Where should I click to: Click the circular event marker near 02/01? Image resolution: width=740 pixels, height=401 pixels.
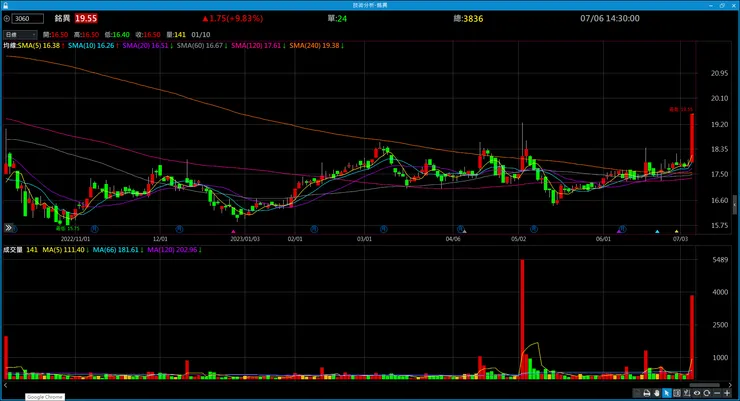(314, 229)
